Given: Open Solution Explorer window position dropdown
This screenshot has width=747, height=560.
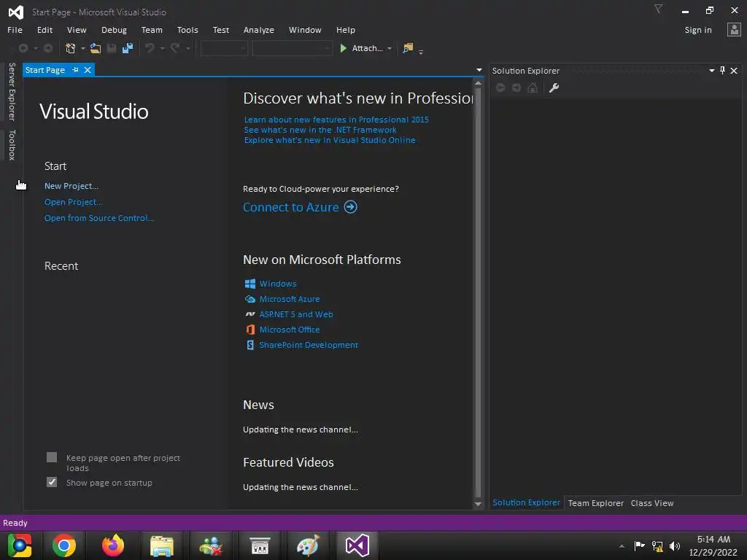Looking at the screenshot, I should [x=712, y=71].
